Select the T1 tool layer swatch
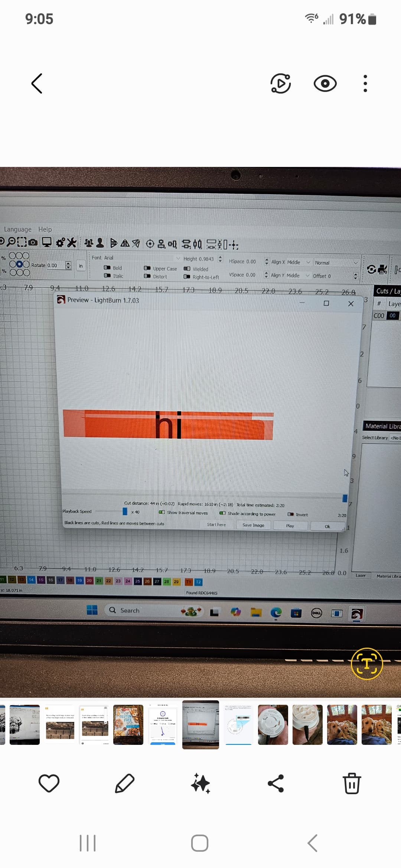This screenshot has width=401, height=868. pos(189,582)
